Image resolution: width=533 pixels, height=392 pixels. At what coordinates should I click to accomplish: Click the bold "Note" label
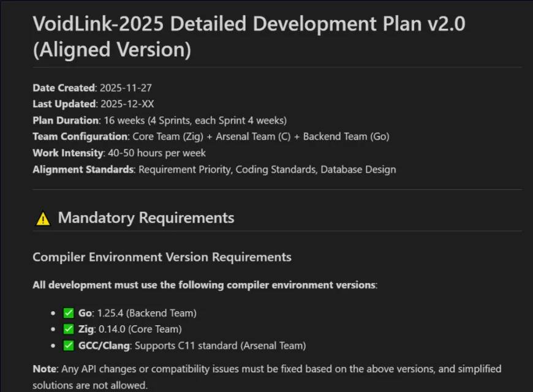[x=44, y=369]
